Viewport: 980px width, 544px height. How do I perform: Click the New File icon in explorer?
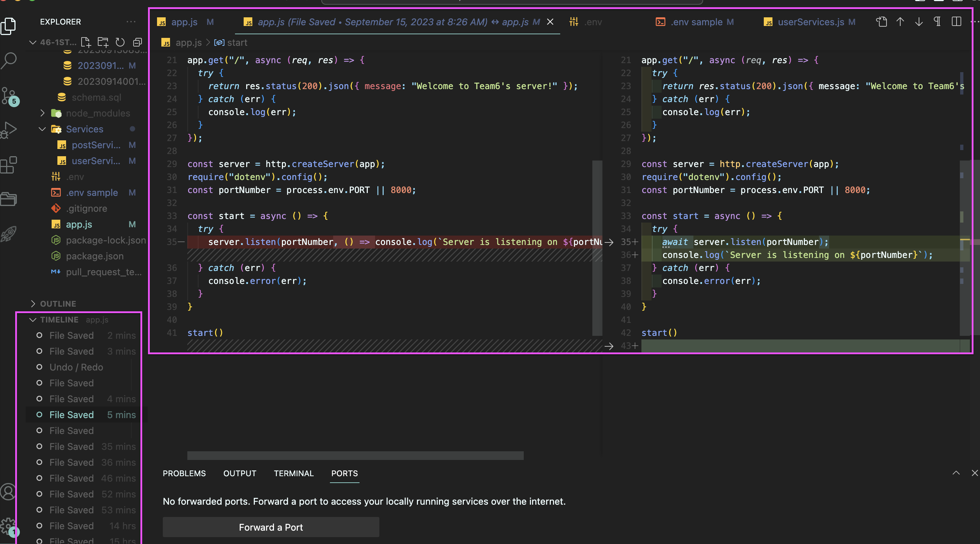[x=86, y=42]
